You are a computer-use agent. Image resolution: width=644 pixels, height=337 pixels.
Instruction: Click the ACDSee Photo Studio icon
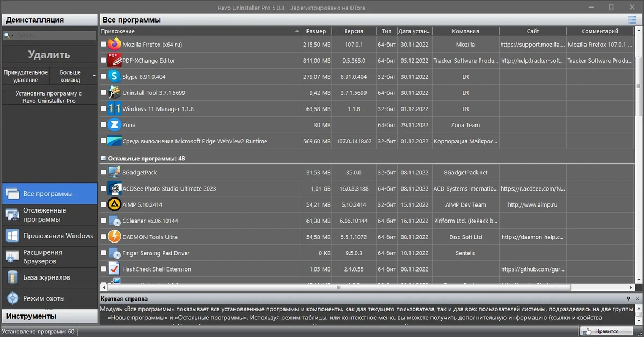tap(114, 188)
